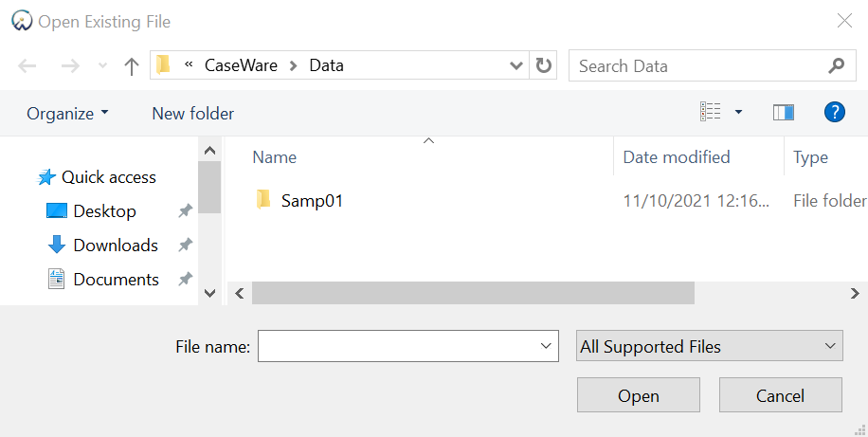Open the Organize menu
Screen dimensions: 868x437
(x=67, y=114)
